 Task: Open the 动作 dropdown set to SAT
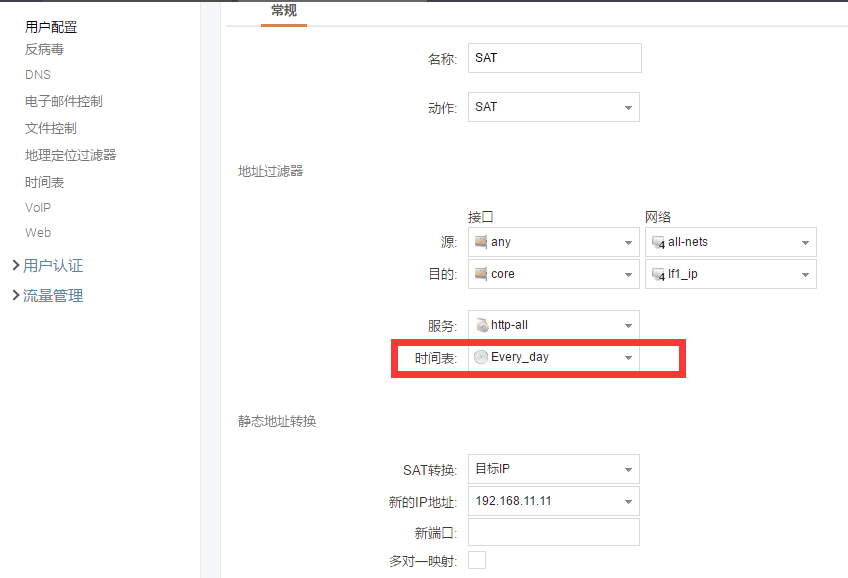coord(553,107)
